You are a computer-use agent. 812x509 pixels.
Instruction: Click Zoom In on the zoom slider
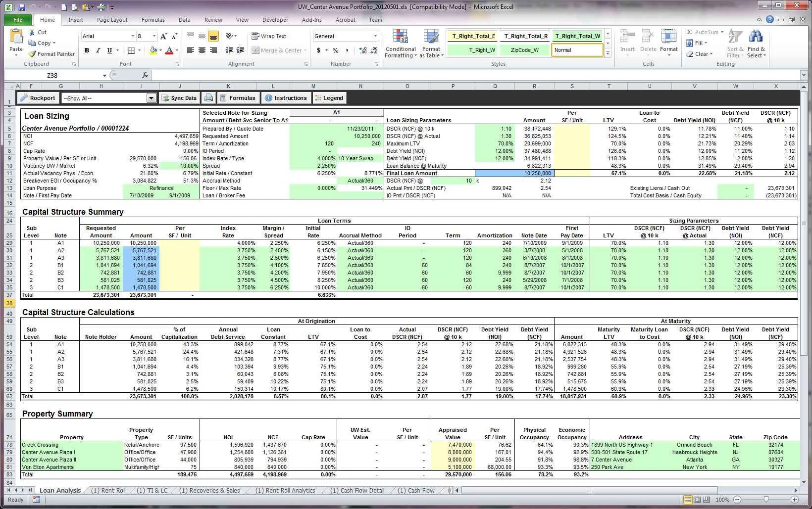[795, 500]
